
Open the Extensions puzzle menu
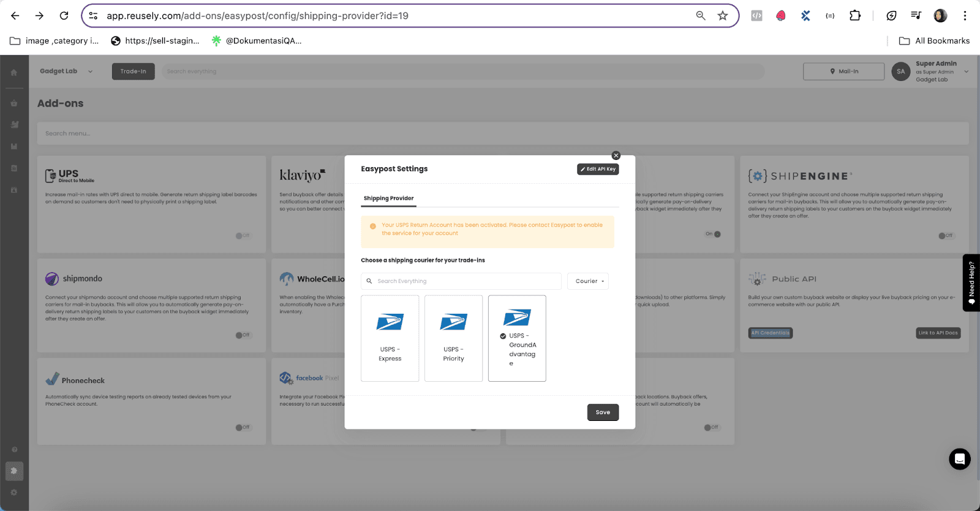click(x=855, y=16)
